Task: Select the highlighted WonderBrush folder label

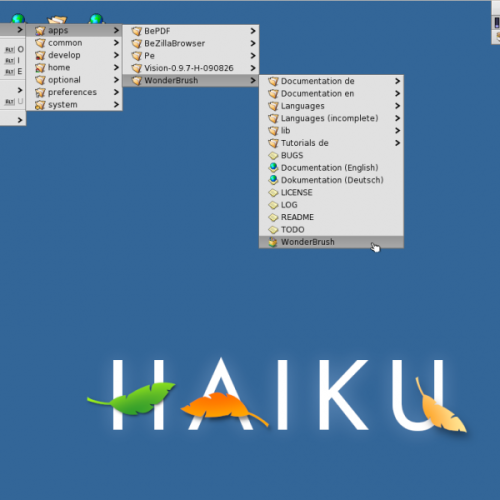Action: click(171, 81)
